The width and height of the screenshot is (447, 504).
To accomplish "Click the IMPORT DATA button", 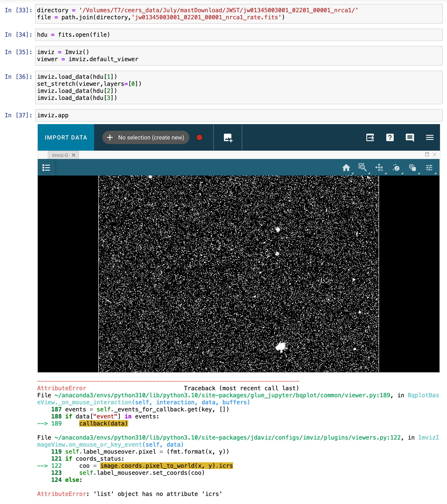I will (x=66, y=138).
